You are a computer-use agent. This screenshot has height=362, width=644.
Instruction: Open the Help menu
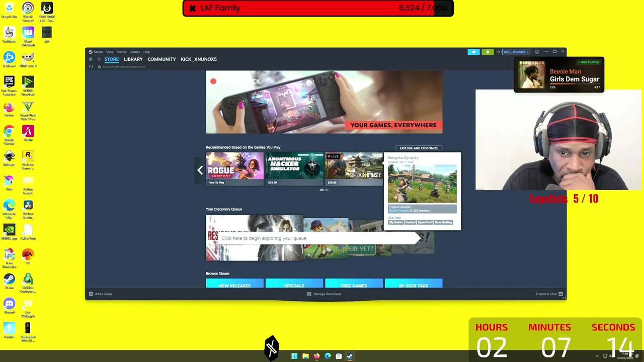coord(146,52)
